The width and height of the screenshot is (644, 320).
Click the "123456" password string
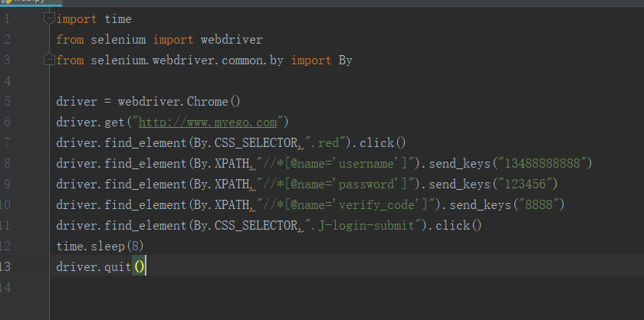point(524,184)
